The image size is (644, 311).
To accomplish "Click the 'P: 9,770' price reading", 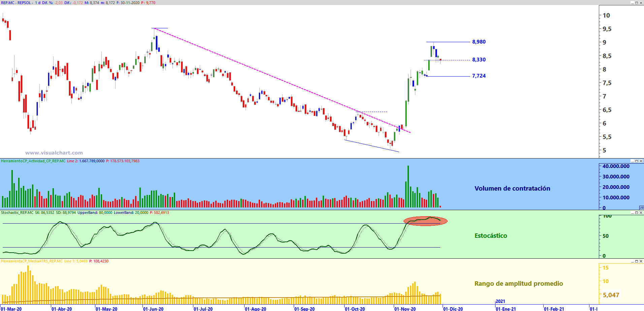I will coord(148,3).
